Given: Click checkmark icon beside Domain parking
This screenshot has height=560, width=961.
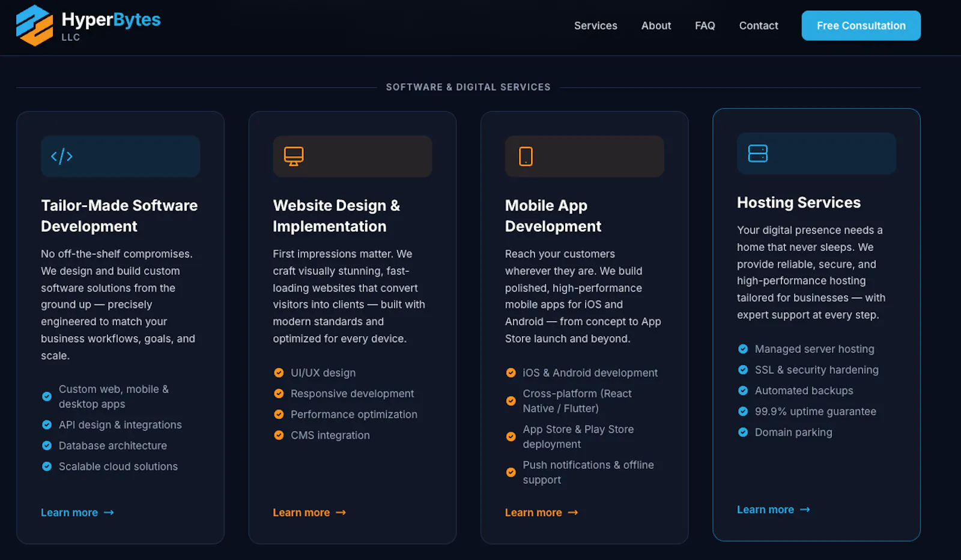Looking at the screenshot, I should 743,432.
